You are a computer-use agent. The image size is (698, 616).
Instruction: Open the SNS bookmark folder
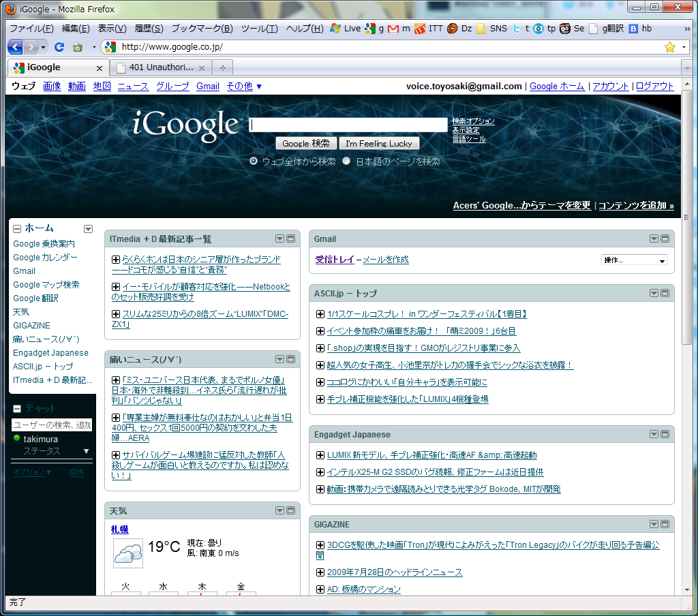[x=491, y=29]
